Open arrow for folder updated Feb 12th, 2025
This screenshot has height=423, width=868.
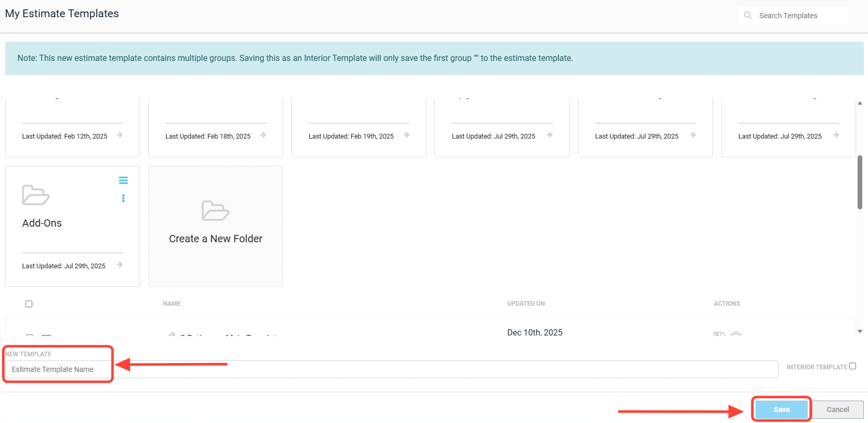120,135
